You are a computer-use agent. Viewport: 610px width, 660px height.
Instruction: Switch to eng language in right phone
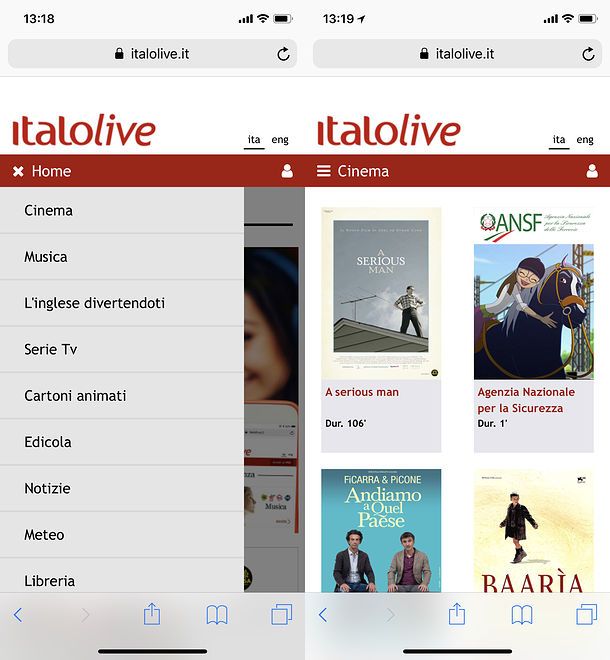[585, 140]
